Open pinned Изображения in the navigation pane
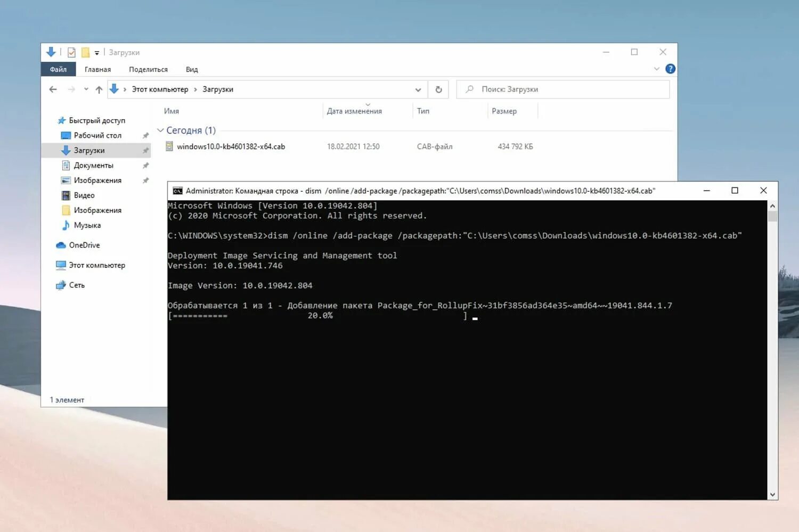The width and height of the screenshot is (799, 532). [x=97, y=180]
